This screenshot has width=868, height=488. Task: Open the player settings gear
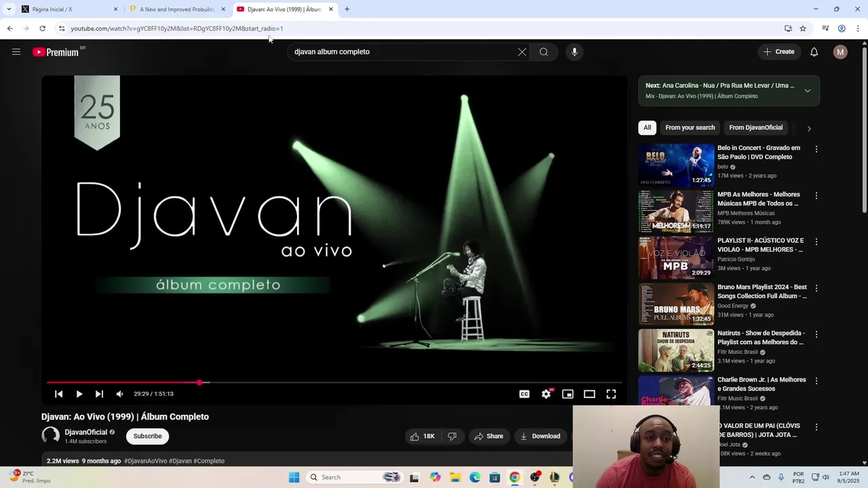click(546, 394)
